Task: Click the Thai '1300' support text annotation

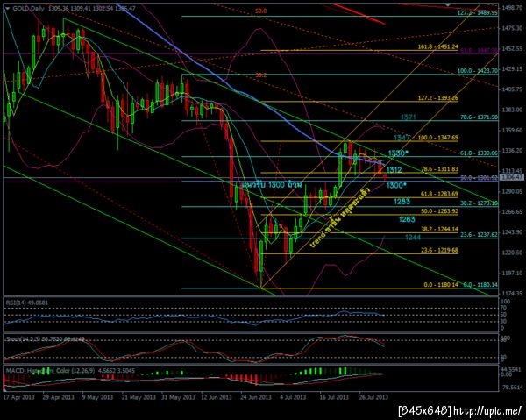Action: 272,185
